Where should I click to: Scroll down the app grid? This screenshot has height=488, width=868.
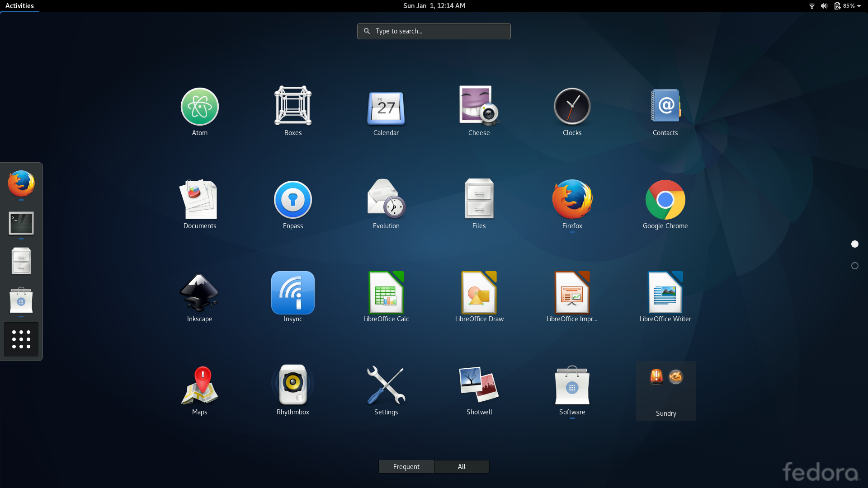click(x=854, y=266)
